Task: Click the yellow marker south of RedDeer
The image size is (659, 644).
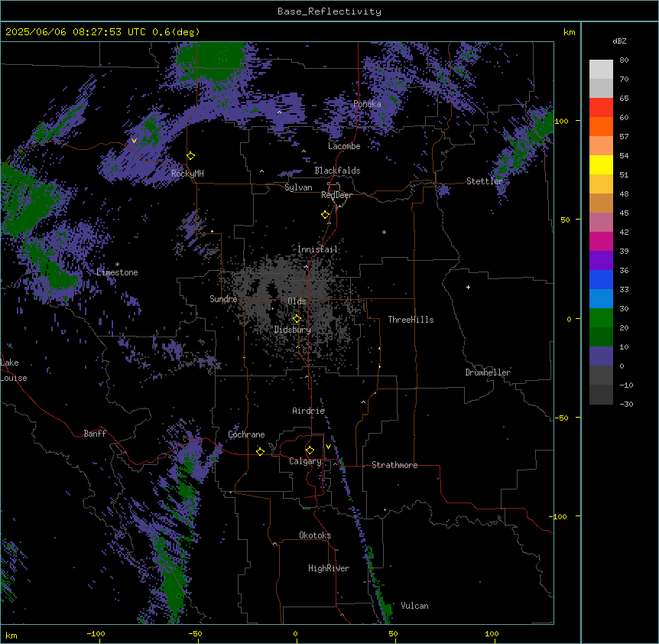Action: point(326,215)
